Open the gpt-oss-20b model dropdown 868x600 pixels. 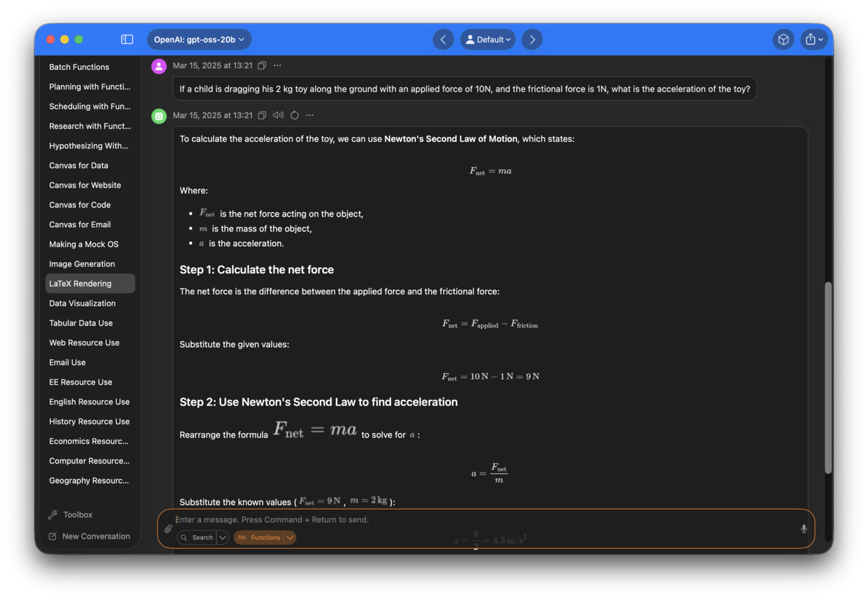(x=199, y=39)
